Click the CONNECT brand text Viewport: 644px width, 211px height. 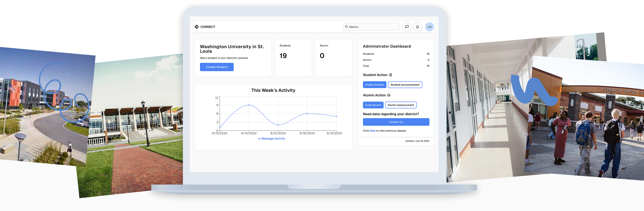(207, 27)
